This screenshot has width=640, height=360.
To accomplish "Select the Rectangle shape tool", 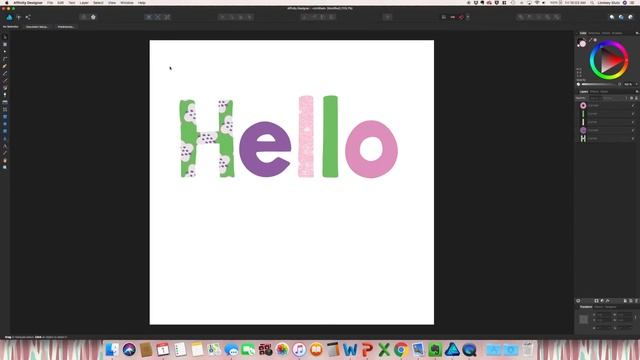I will pos(5,117).
